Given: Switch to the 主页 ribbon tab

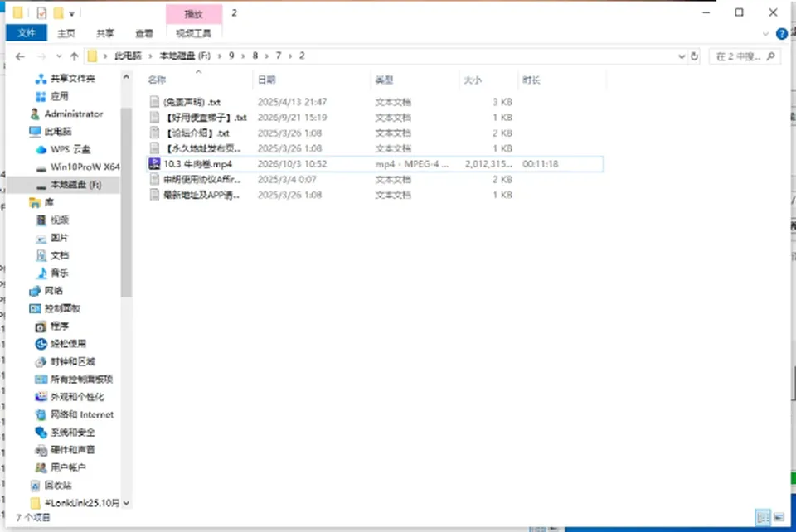Looking at the screenshot, I should (x=66, y=33).
